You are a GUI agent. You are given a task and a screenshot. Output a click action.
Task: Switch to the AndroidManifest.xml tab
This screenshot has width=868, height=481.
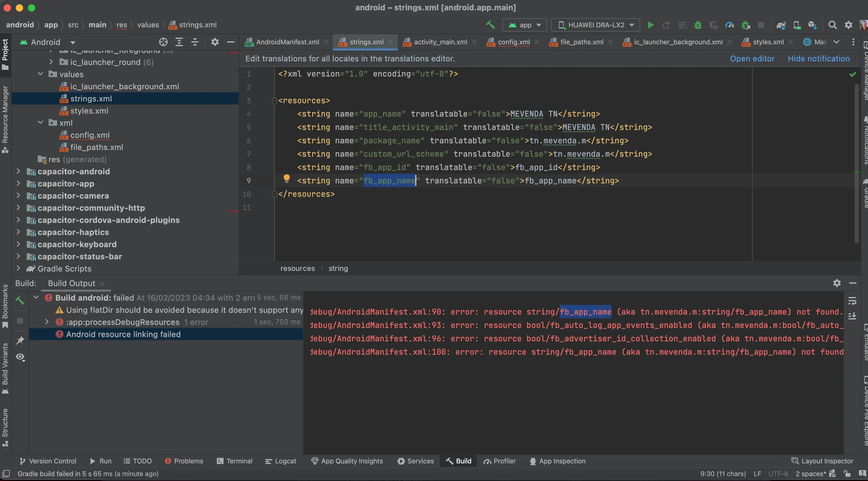[x=287, y=42]
